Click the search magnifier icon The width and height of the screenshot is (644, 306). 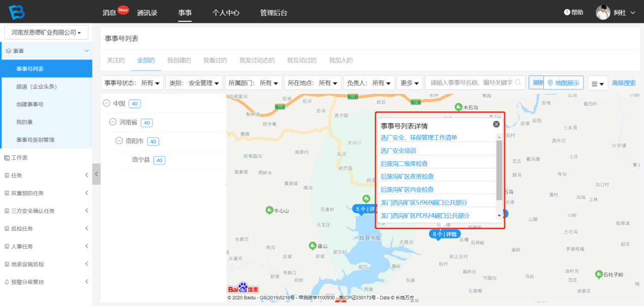[x=518, y=82]
